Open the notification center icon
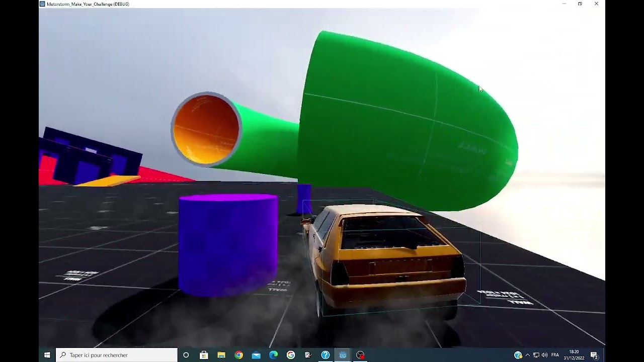This screenshot has height=362, width=644. coord(594,355)
